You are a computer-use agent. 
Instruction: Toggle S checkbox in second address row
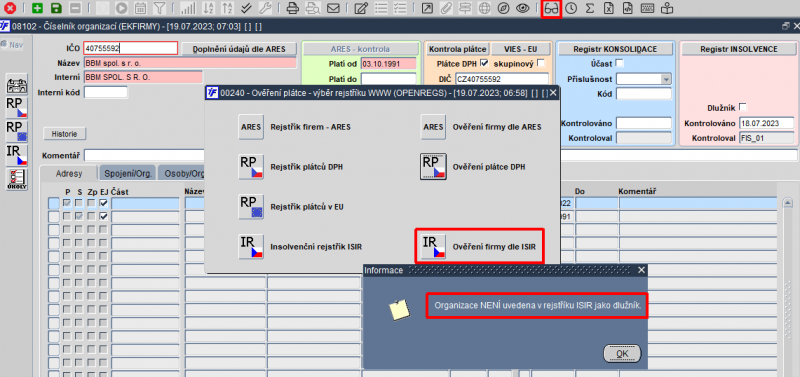point(79,216)
